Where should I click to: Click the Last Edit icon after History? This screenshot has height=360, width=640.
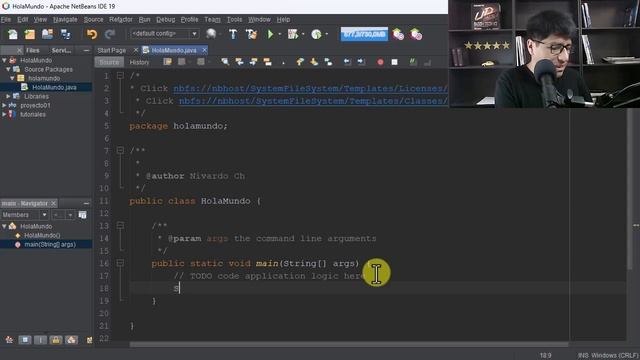(x=167, y=62)
